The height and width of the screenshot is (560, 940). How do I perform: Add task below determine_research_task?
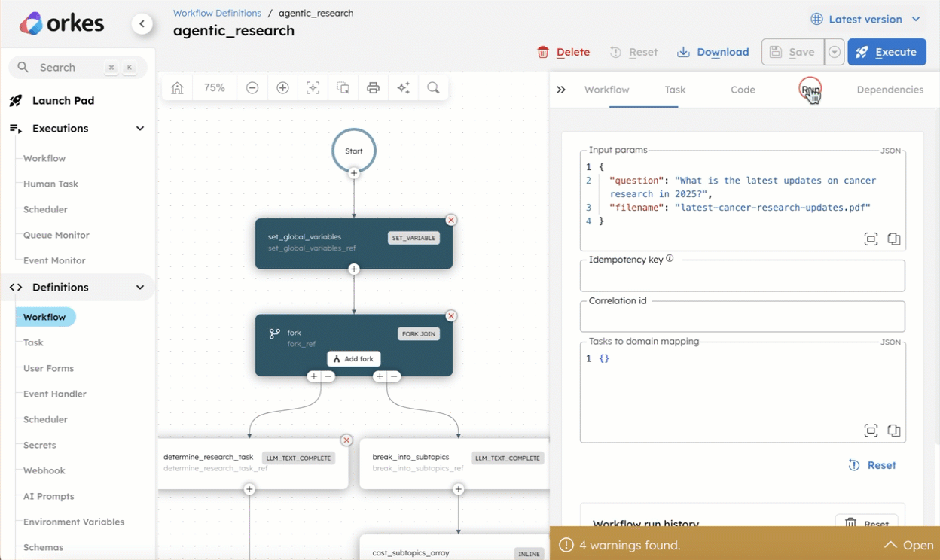249,489
